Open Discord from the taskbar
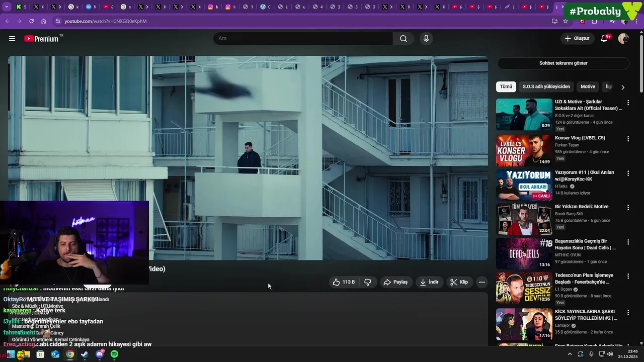The height and width of the screenshot is (362, 644). (x=100, y=354)
